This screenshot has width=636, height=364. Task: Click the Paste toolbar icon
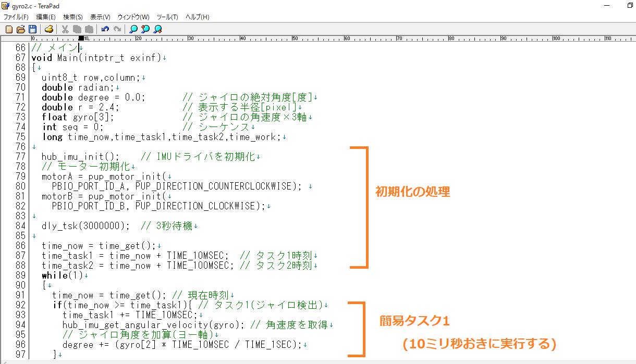point(89,29)
